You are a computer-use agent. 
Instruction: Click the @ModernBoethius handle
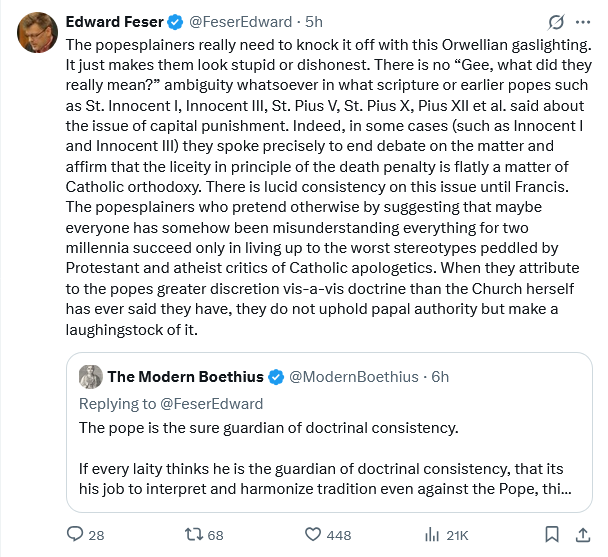pyautogui.click(x=352, y=377)
